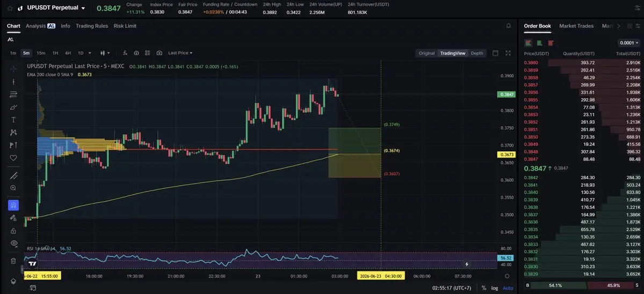Screen dimensions: 644x294
Task: Expand the chart to fullscreen
Action: (508, 53)
